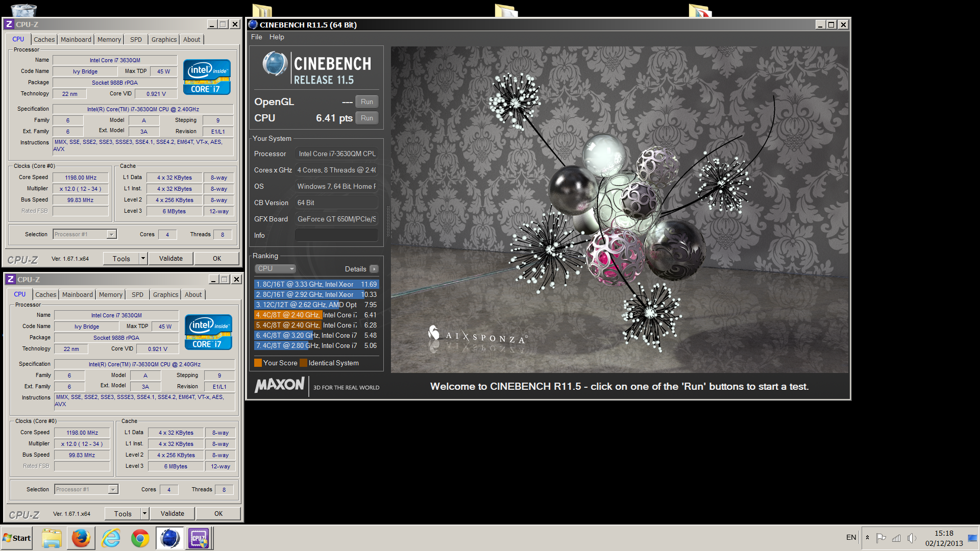Launch Google Chrome from the taskbar

(x=140, y=538)
